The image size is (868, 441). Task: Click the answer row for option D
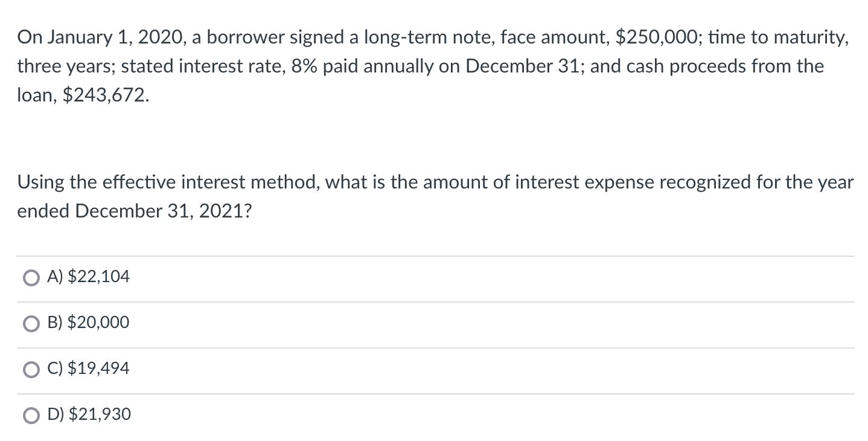(x=423, y=415)
